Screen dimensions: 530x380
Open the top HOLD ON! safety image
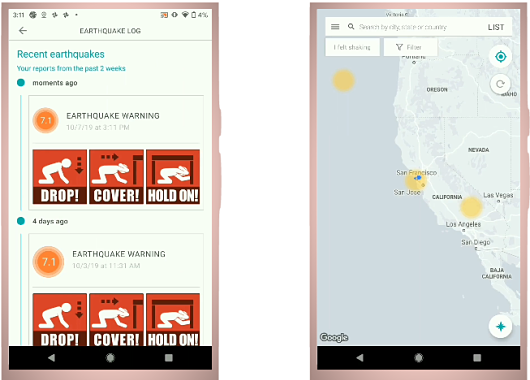click(173, 177)
